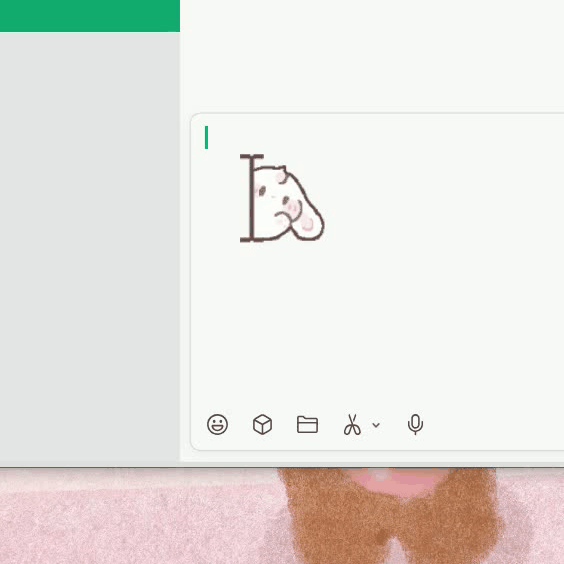Click the smiley face toolbar button

[217, 424]
